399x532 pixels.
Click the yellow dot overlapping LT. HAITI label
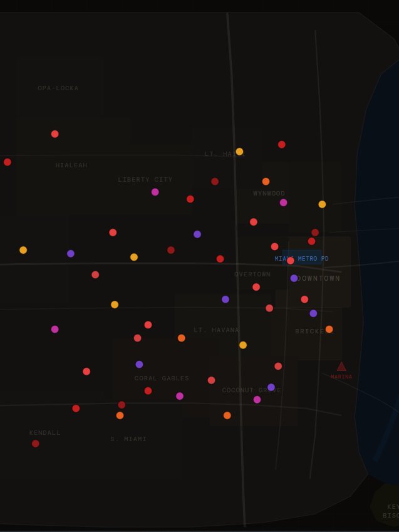tap(239, 152)
